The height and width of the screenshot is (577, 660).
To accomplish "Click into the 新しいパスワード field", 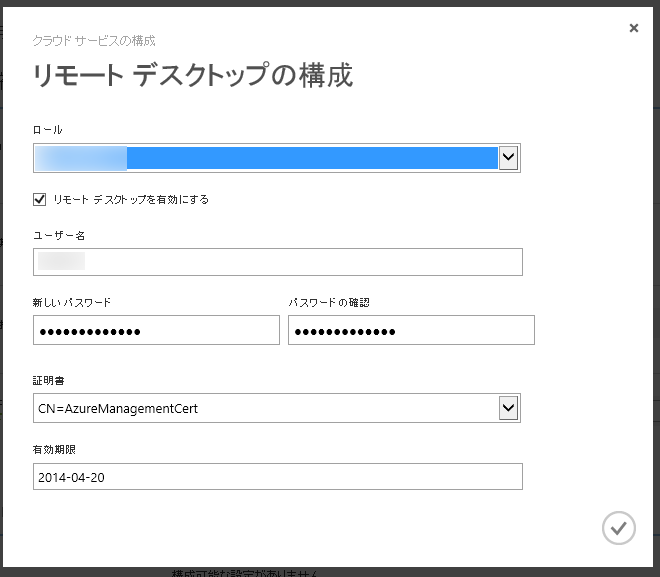I will 156,330.
